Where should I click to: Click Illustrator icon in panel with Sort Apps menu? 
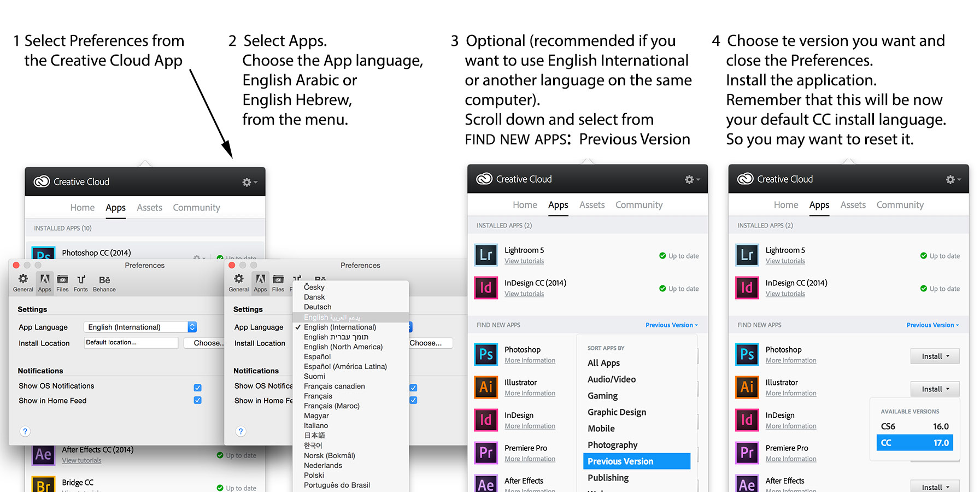point(486,388)
